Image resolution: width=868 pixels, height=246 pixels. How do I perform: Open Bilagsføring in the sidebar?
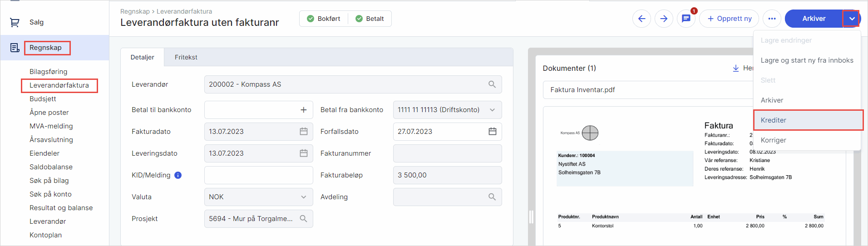coord(48,72)
